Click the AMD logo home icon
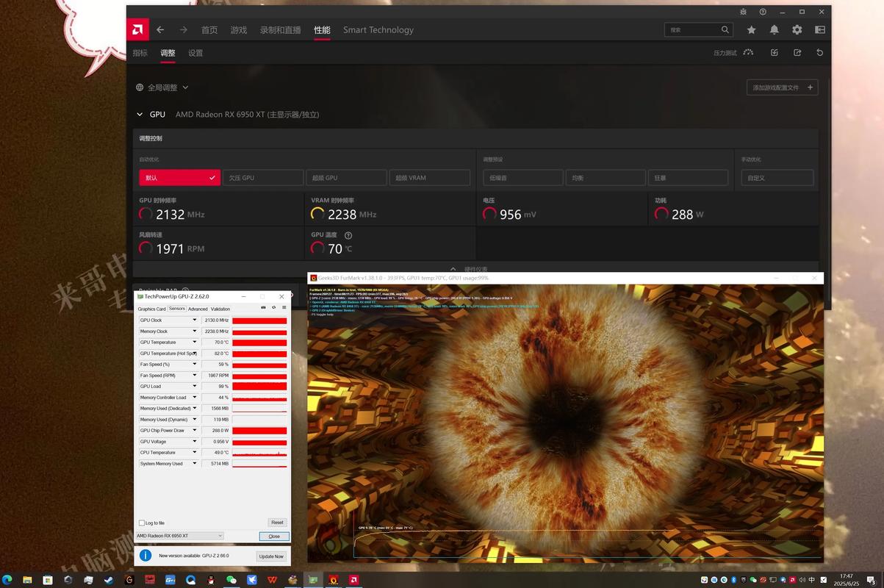This screenshot has width=884, height=588. [x=137, y=29]
